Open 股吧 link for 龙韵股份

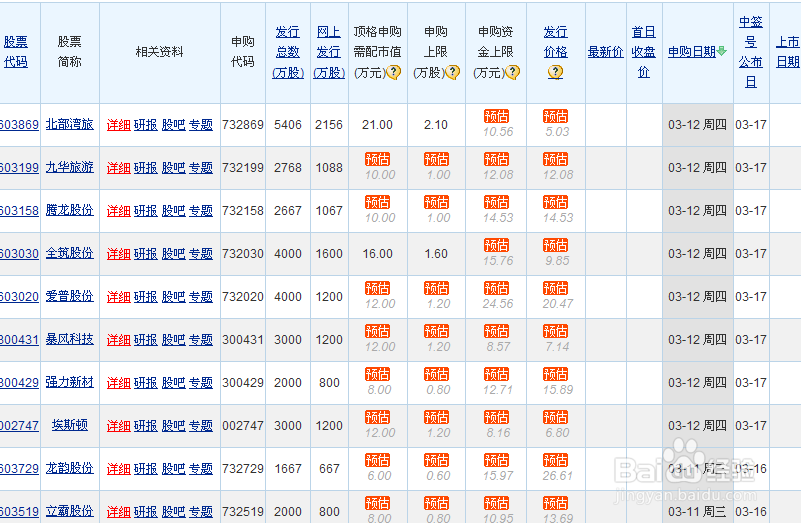[x=173, y=468]
